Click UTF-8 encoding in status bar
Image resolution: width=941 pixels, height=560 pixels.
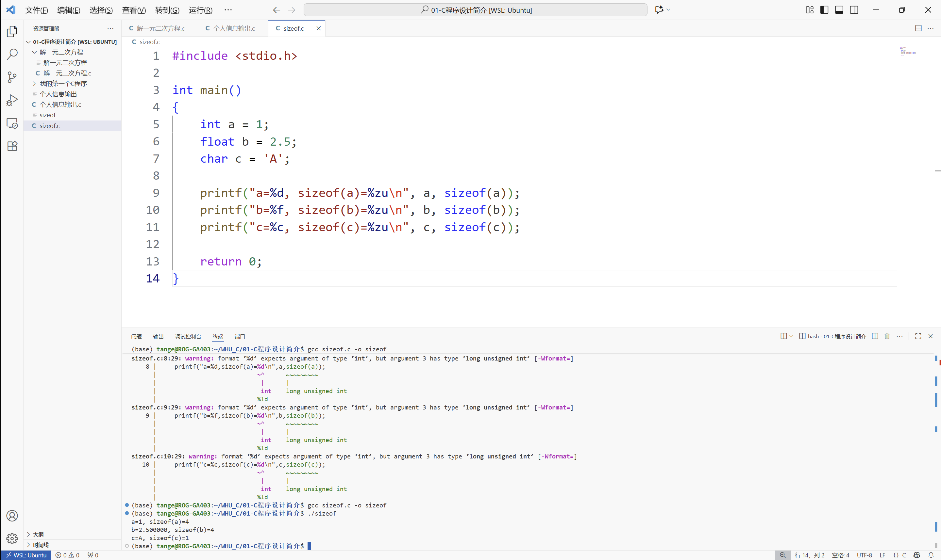point(864,555)
